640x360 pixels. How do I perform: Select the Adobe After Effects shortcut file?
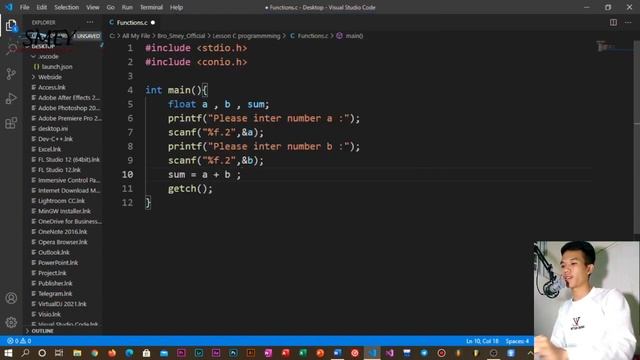tap(69, 98)
